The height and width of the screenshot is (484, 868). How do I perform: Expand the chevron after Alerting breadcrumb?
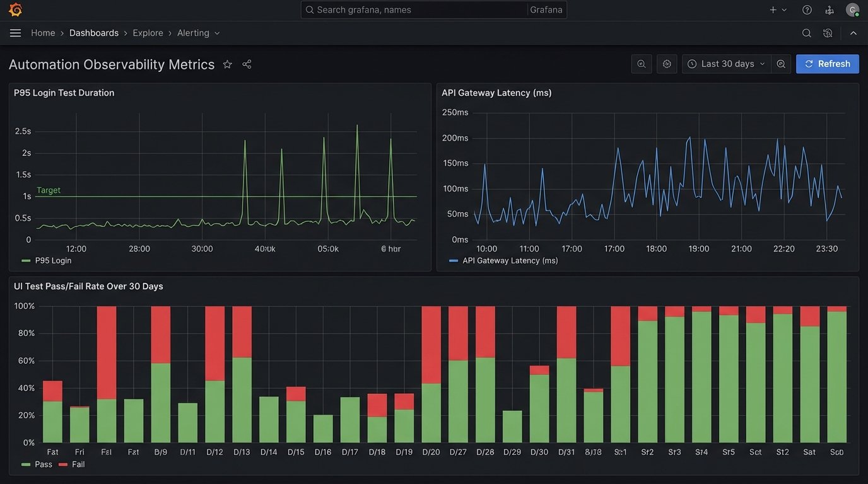[217, 33]
